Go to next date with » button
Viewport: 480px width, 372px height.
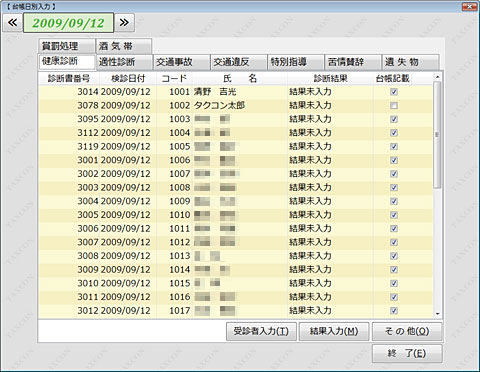coord(124,23)
